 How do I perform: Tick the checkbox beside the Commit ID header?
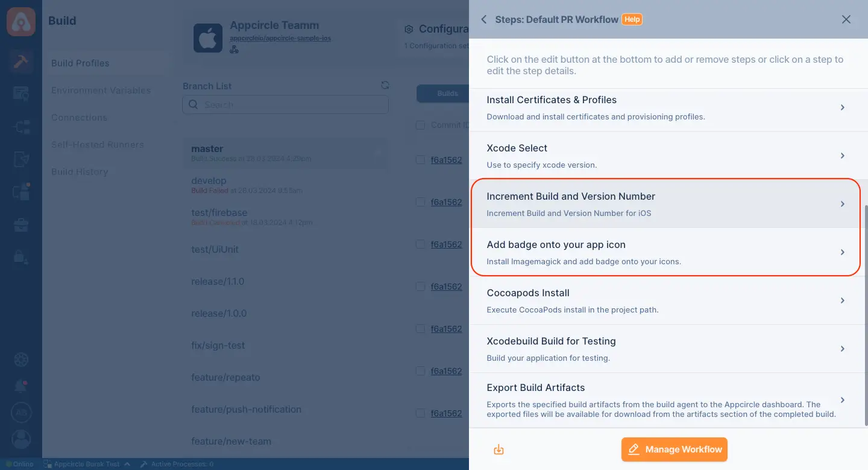point(421,125)
